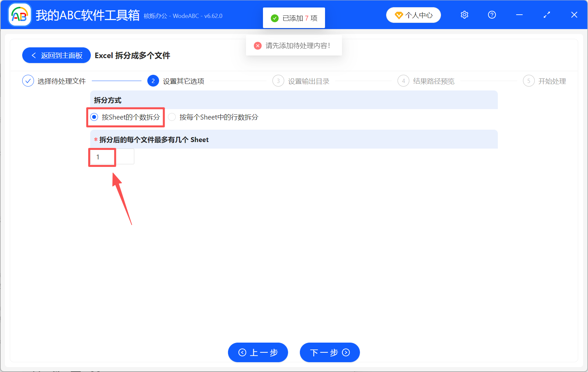Click the 已添加 7 项 notification banner
Screen dimensions: 588x372
pyautogui.click(x=294, y=18)
